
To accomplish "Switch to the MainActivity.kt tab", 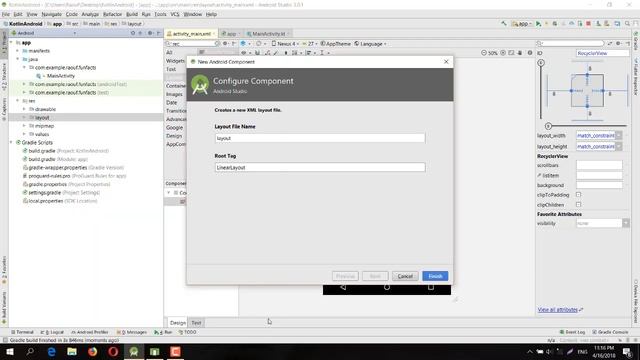I will click(x=268, y=33).
